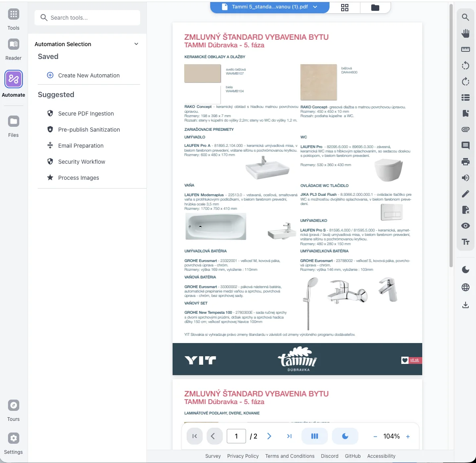Open attachments paperclip icon
Viewport: 476px width, 463px height.
[x=465, y=130]
